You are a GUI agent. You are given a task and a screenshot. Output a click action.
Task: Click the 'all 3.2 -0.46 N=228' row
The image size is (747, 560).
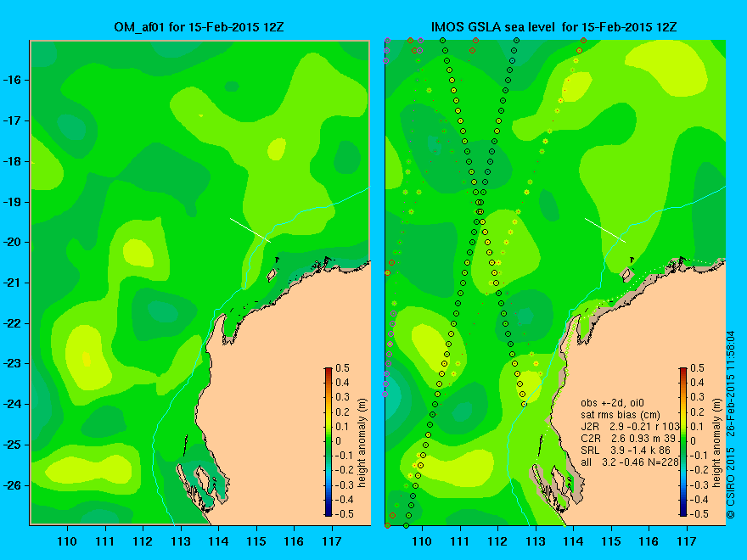tap(629, 462)
